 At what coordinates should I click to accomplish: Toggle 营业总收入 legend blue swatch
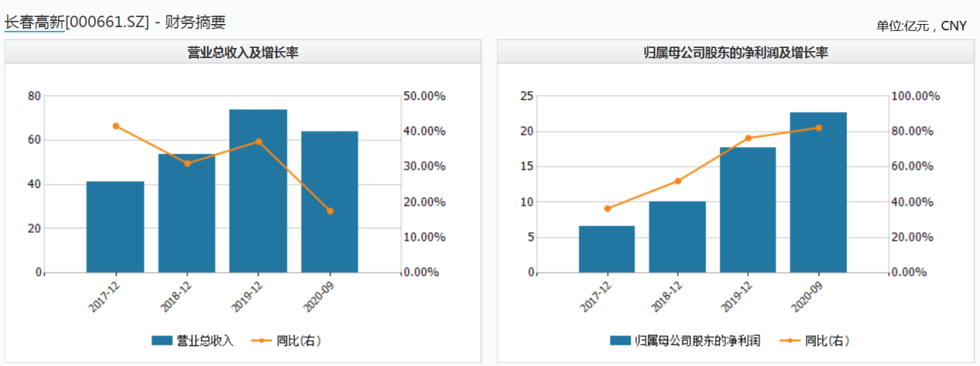point(162,340)
